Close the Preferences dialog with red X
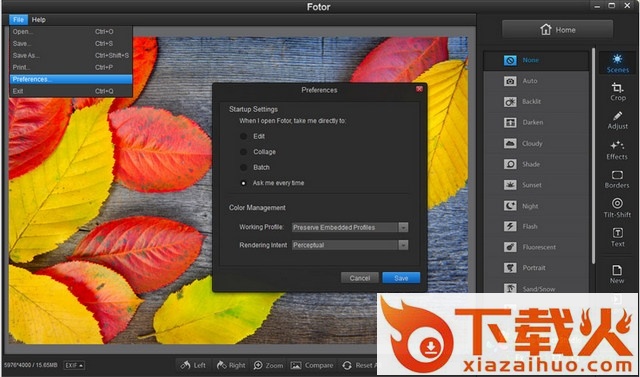This screenshot has width=640, height=377. pyautogui.click(x=419, y=89)
